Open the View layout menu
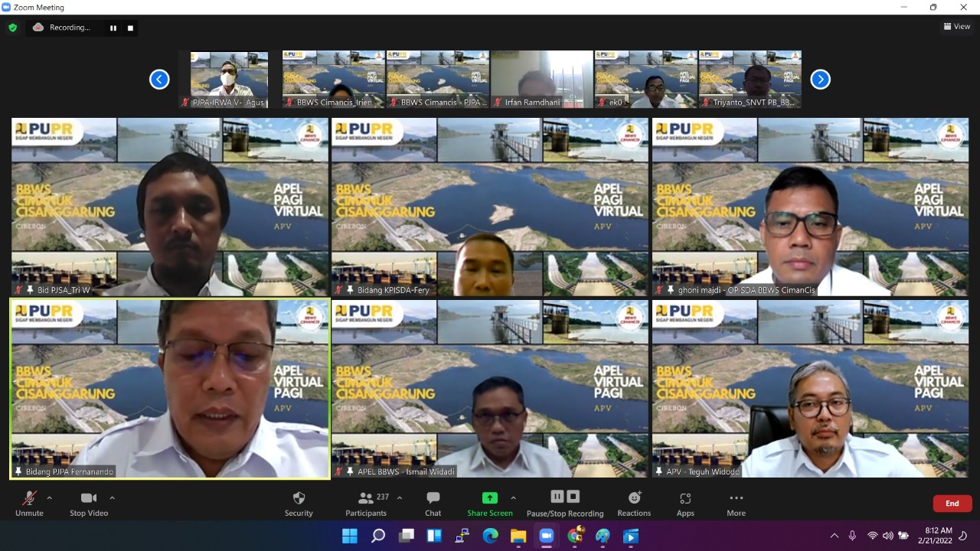 coord(957,27)
